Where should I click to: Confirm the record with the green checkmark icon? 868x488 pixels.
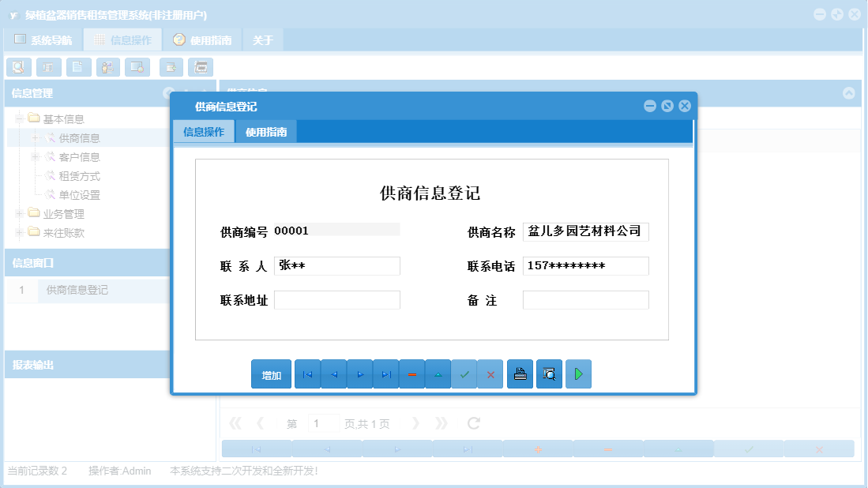[464, 374]
